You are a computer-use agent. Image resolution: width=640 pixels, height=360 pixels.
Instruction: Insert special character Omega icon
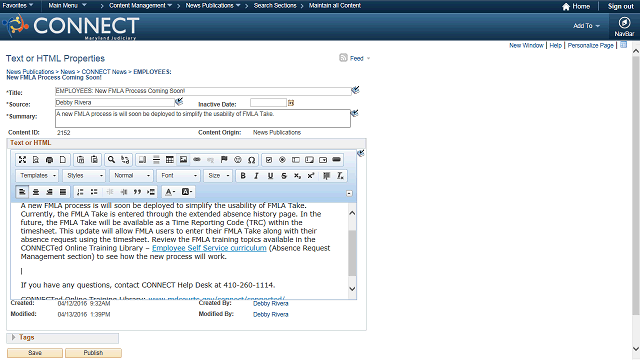tap(251, 160)
